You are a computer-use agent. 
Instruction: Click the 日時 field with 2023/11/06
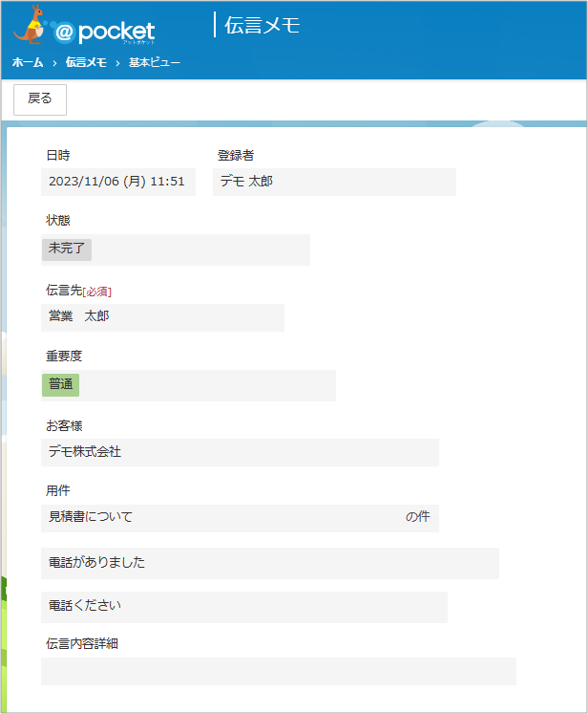coord(118,182)
